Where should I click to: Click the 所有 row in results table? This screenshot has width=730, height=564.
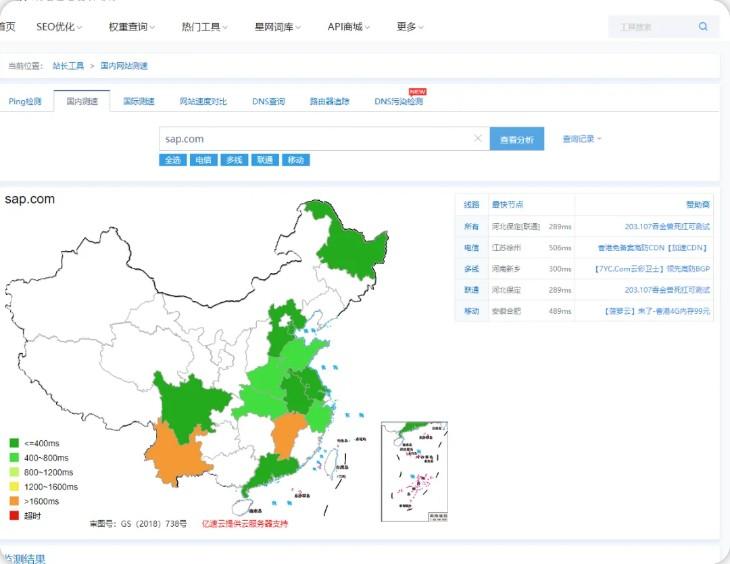click(584, 226)
